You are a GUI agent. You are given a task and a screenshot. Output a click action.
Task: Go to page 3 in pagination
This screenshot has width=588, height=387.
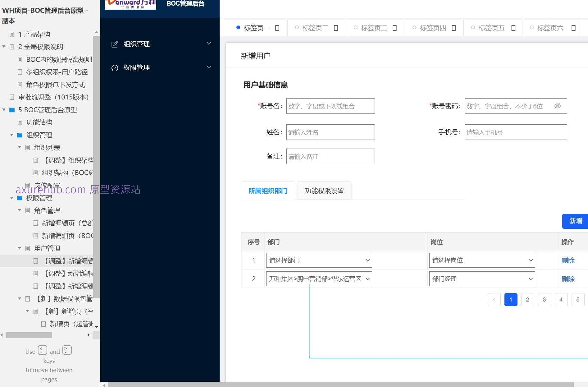click(544, 299)
